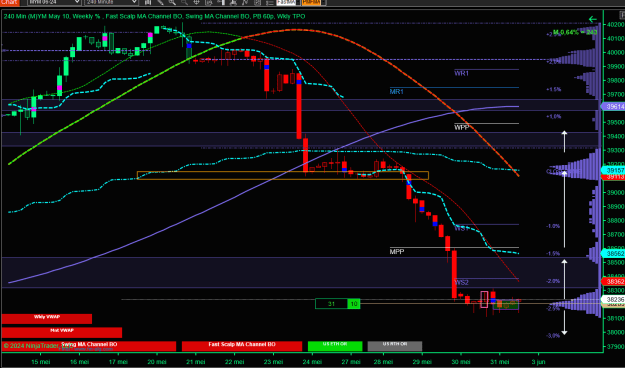This screenshot has height=368, width=625.
Task: Open the drawing tools pencil icon
Action: coord(160,2)
